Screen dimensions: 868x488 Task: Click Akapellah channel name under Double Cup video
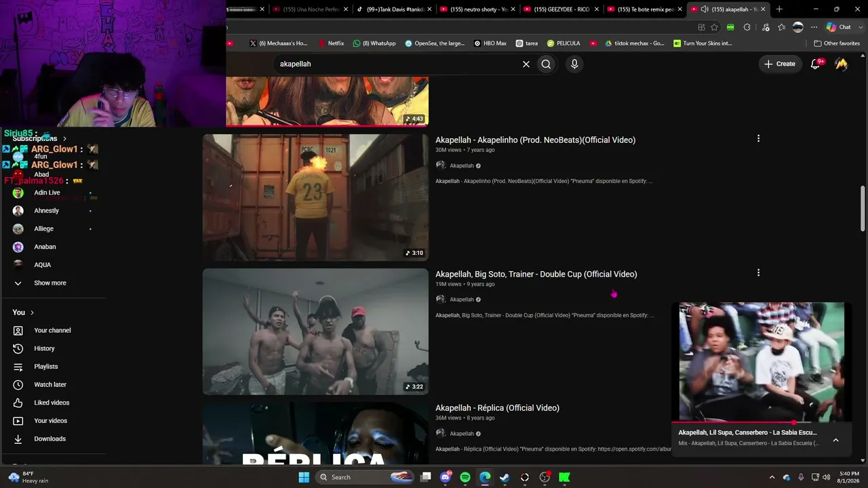[462, 300]
